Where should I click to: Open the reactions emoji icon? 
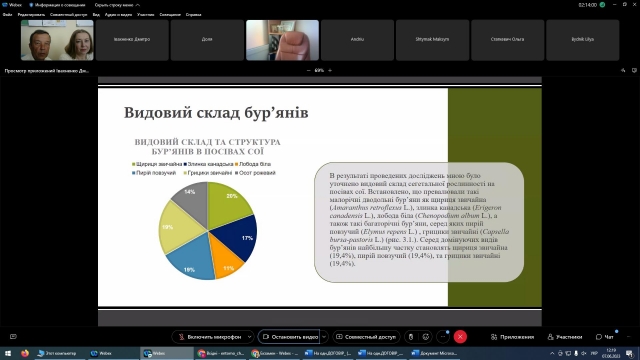point(426,337)
